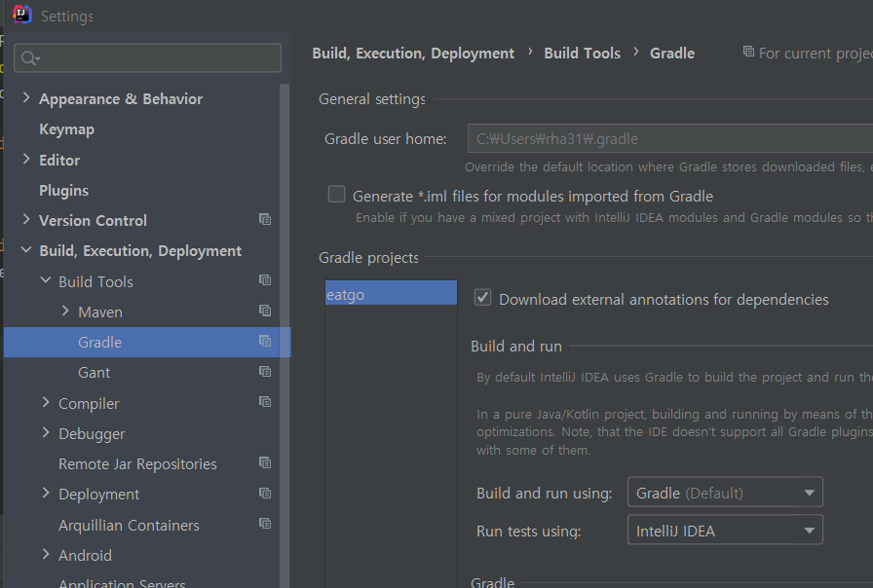The image size is (873, 588).
Task: Click the per-project icon next to Build Tools
Action: (265, 280)
